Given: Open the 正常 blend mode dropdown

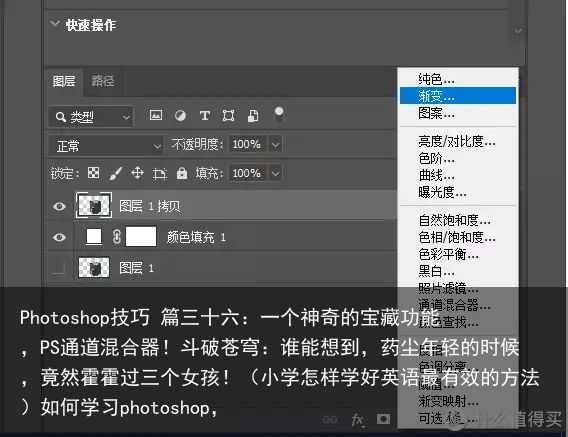Looking at the screenshot, I should click(x=105, y=146).
